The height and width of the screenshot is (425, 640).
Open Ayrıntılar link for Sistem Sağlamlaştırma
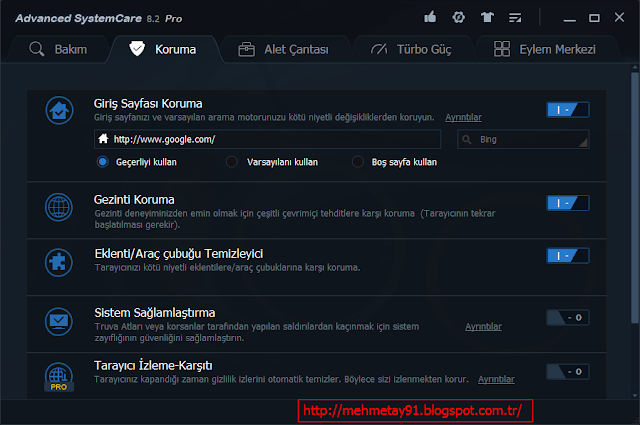[x=483, y=327]
